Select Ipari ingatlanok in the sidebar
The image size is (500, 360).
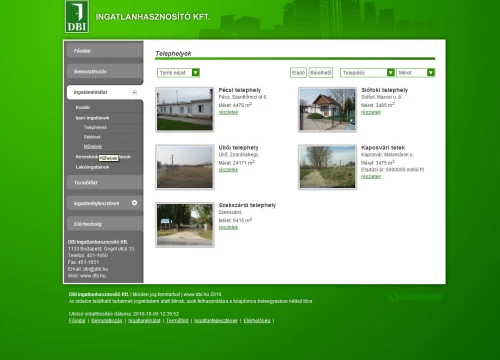[92, 118]
